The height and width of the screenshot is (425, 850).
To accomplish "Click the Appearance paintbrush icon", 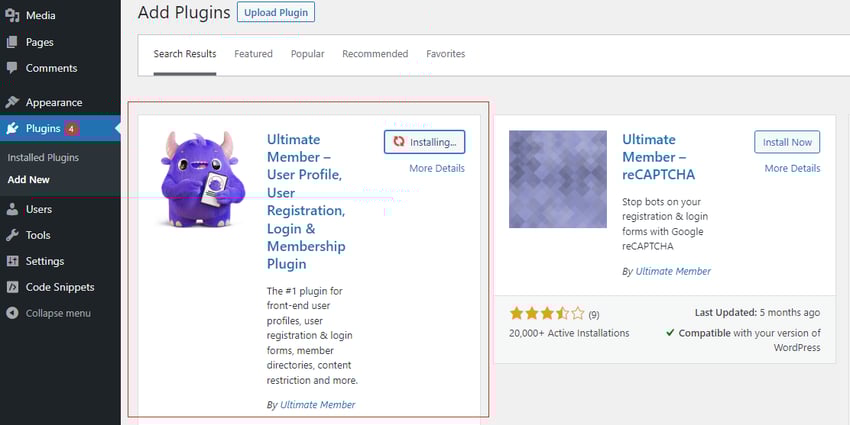I will (x=12, y=102).
